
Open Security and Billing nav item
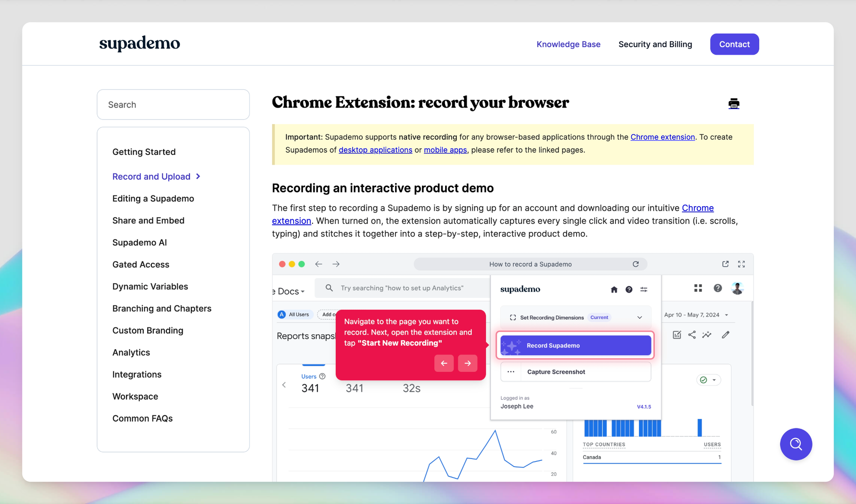coord(655,44)
